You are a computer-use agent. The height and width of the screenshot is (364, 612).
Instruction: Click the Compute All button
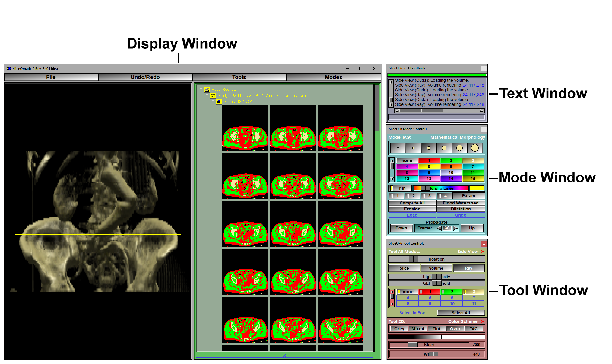pyautogui.click(x=412, y=203)
